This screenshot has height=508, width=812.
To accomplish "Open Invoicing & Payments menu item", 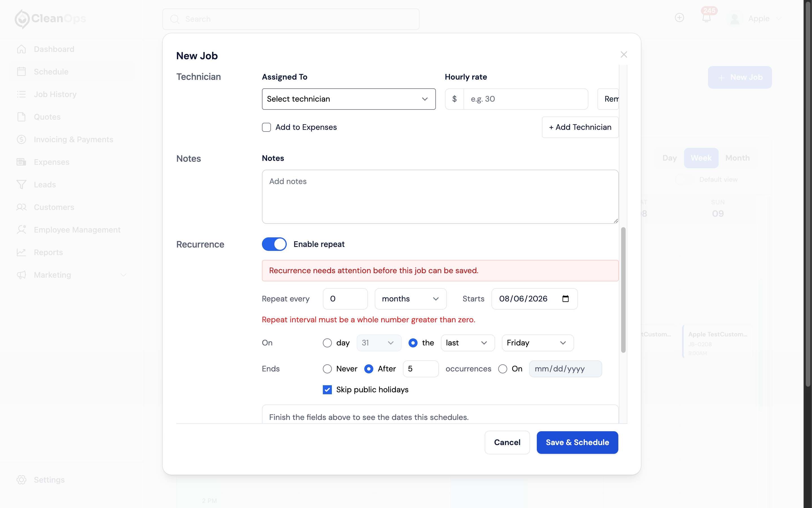I will click(x=71, y=139).
